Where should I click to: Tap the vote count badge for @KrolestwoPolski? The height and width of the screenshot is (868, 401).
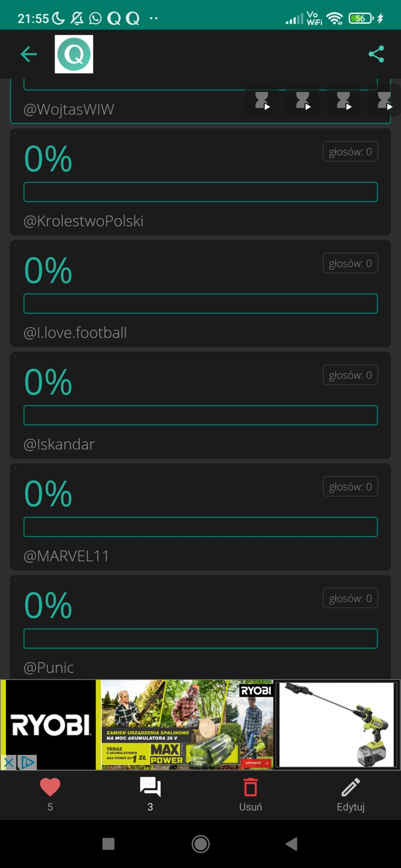350,152
